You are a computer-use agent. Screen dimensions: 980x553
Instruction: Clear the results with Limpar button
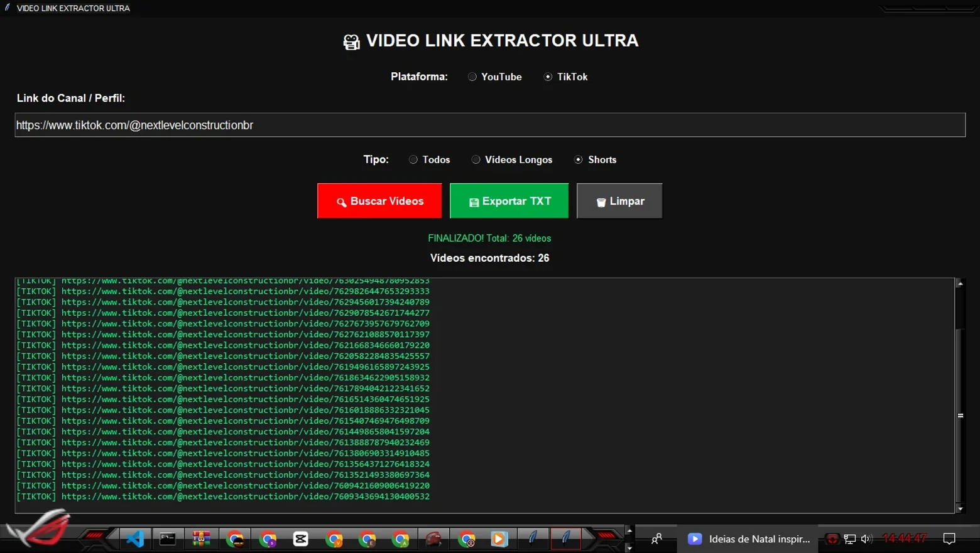tap(619, 201)
